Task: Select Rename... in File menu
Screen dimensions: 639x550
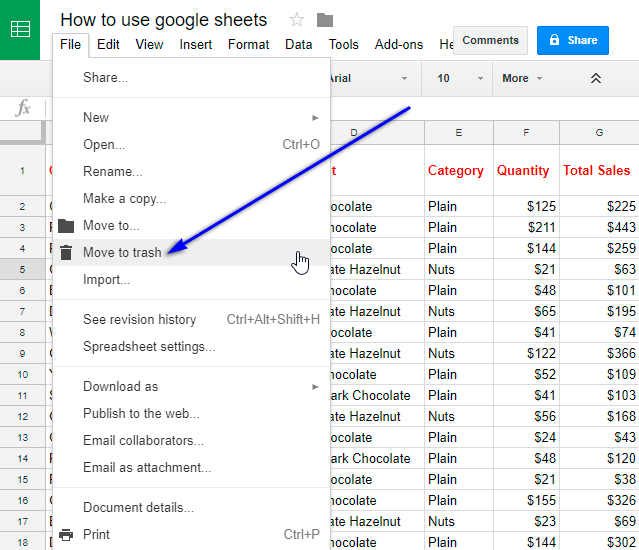Action: 192,172
